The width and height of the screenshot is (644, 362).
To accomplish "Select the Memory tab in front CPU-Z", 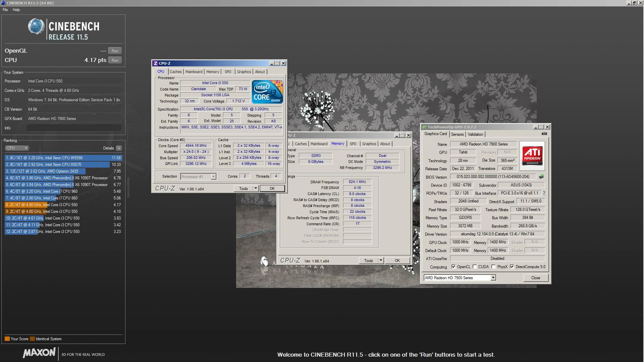I will [x=213, y=72].
